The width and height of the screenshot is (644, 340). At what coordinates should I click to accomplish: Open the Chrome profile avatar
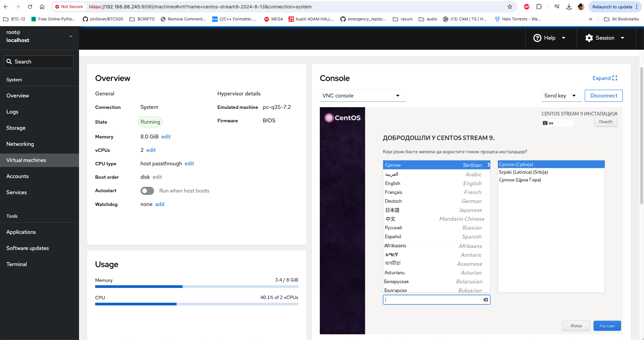coord(581,7)
